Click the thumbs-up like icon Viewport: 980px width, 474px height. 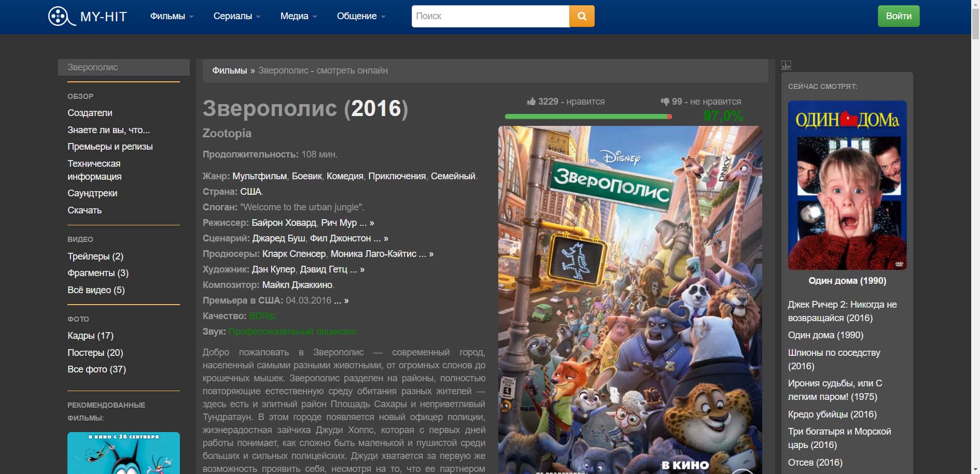(x=531, y=102)
